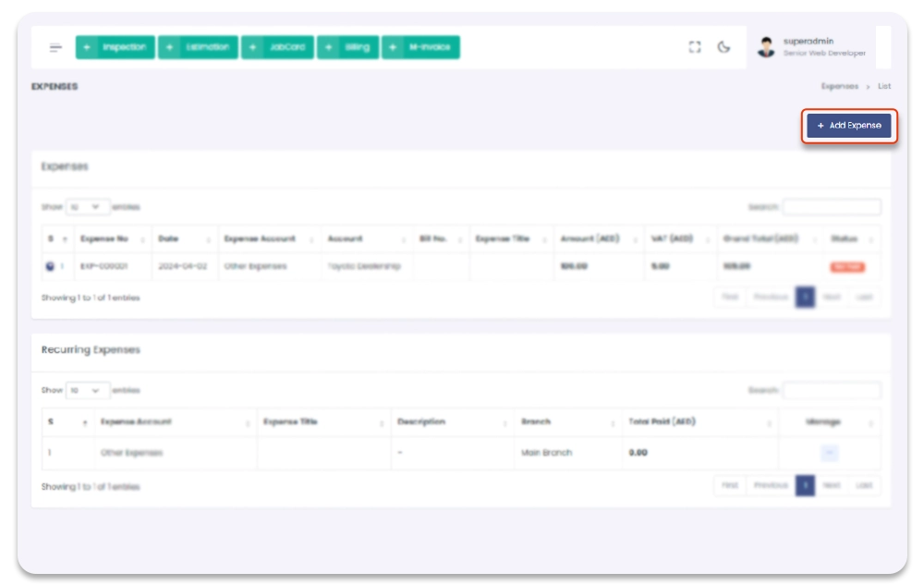This screenshot has width=924, height=585.
Task: Click the Inspection quick-add button
Action: click(x=115, y=47)
